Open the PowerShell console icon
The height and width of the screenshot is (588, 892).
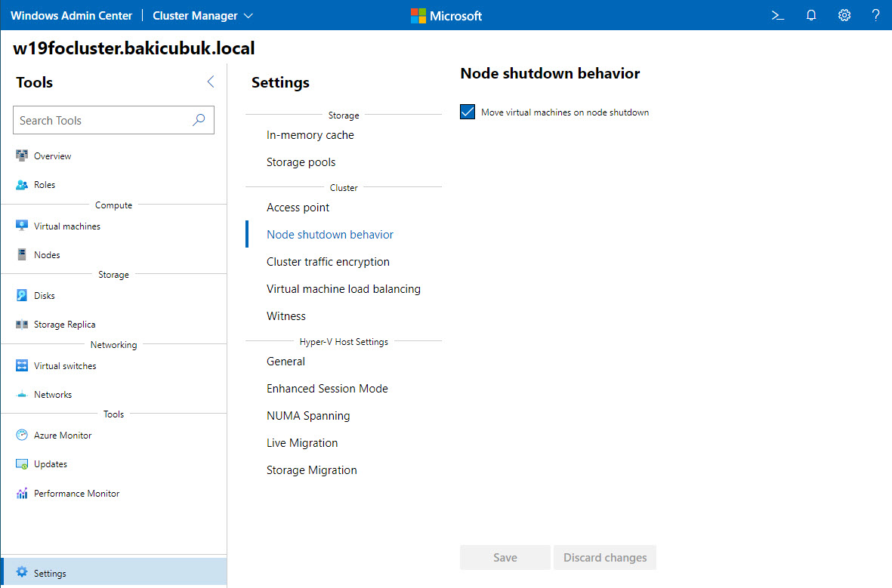click(778, 15)
